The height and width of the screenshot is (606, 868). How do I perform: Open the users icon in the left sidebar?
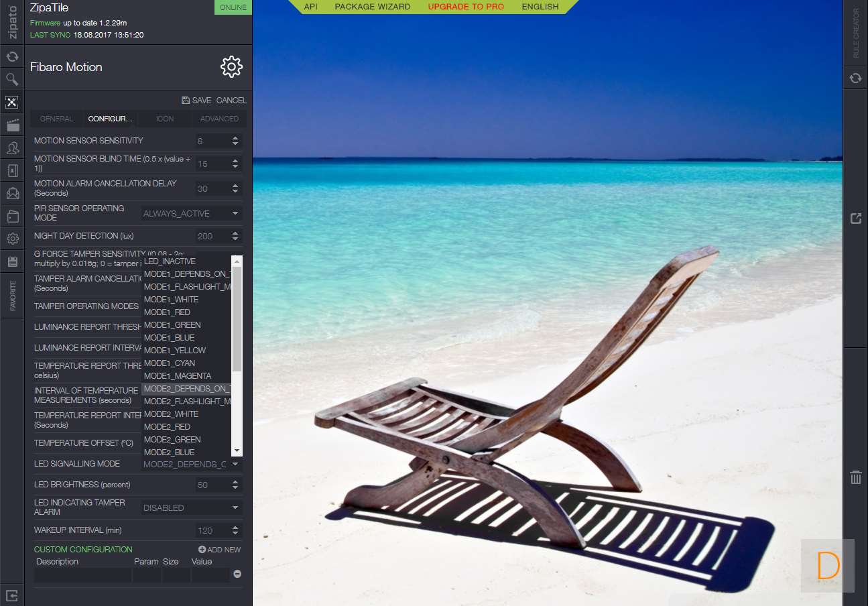pyautogui.click(x=12, y=148)
